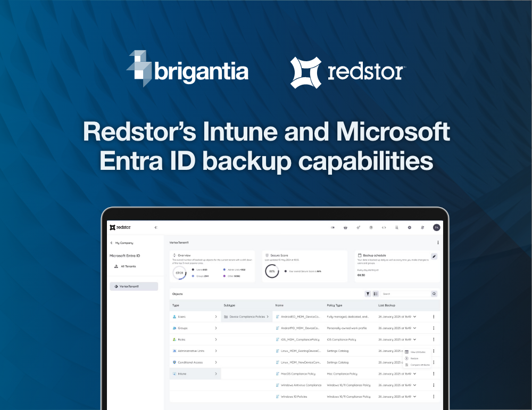
Task: Open Last Backup dropdown for MacOS Compliance Policy
Action: [x=414, y=374]
